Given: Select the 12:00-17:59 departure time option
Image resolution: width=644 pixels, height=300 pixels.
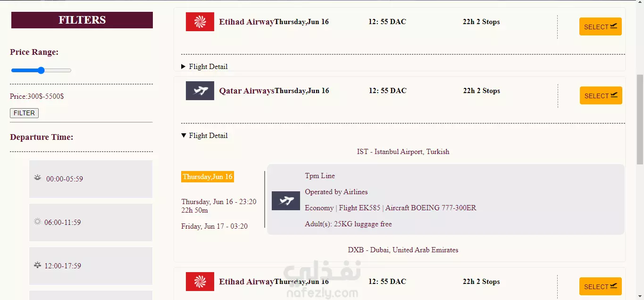Looking at the screenshot, I should [91, 266].
